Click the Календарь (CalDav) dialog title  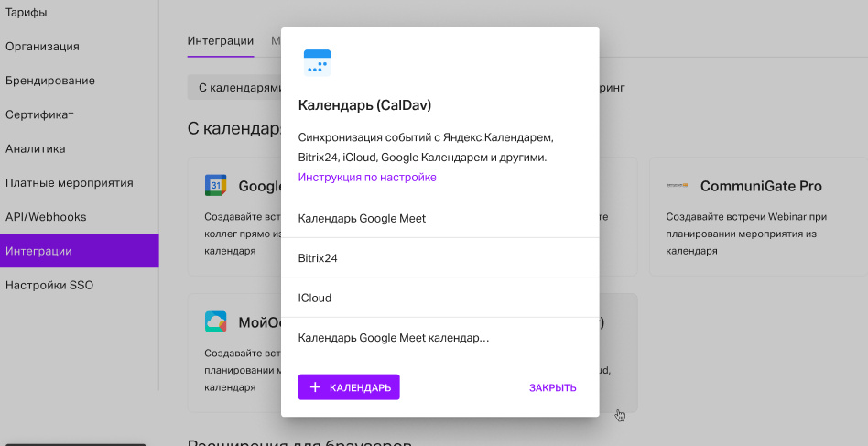point(364,105)
